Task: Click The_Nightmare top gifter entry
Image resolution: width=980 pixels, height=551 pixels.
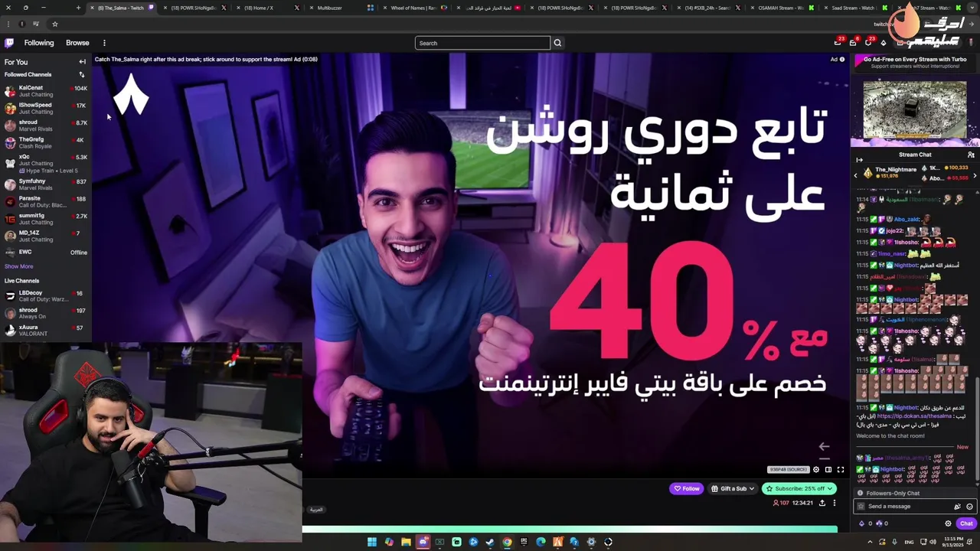Action: coord(892,173)
